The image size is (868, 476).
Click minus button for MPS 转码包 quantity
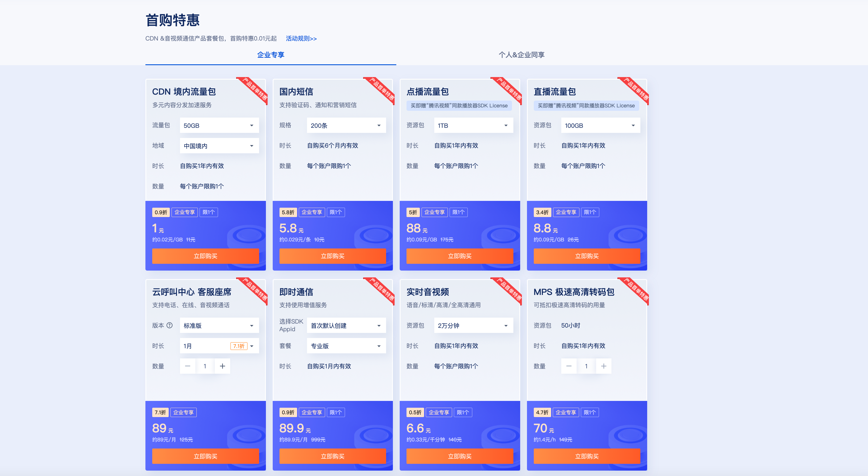click(569, 366)
